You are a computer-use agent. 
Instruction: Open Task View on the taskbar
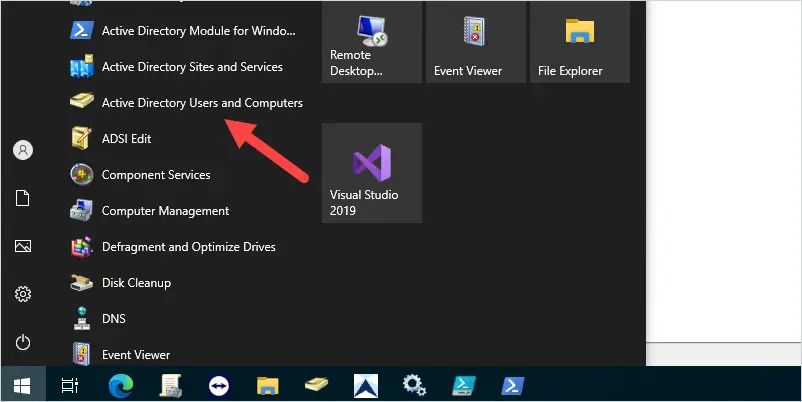click(70, 386)
